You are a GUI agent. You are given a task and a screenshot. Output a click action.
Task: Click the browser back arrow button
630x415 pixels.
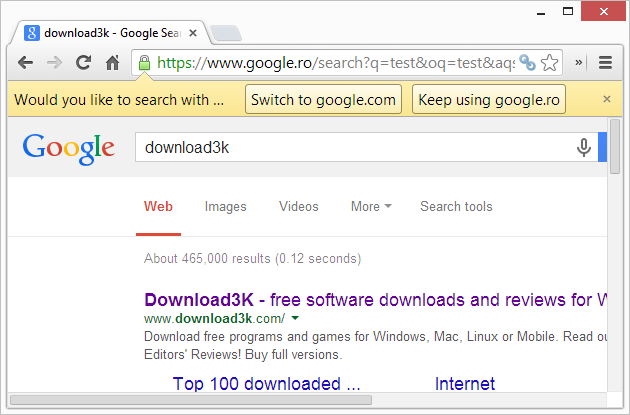(x=26, y=63)
